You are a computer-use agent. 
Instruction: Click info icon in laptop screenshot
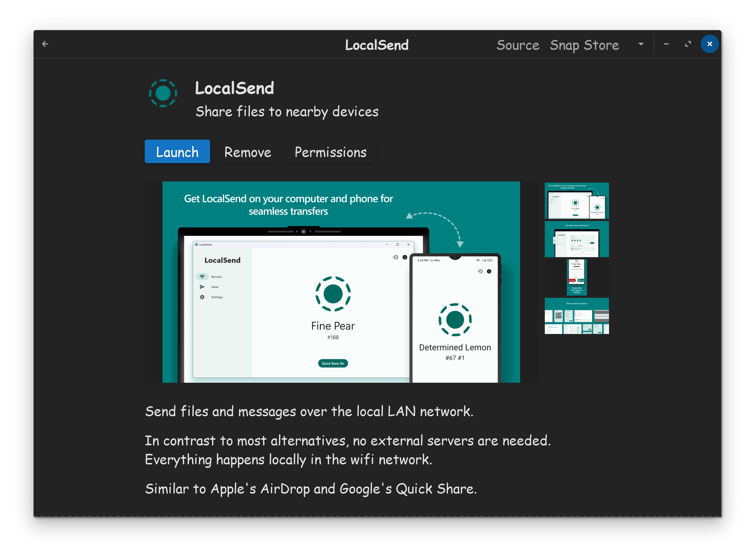[405, 257]
